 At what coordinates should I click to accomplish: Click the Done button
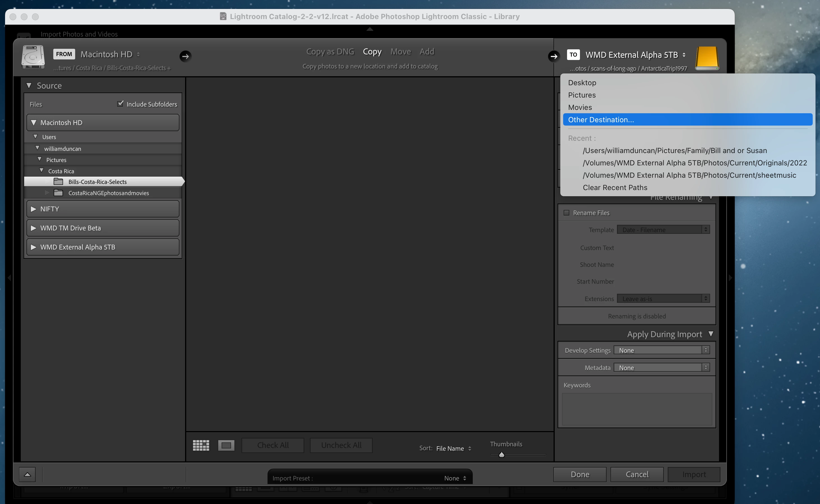(580, 474)
